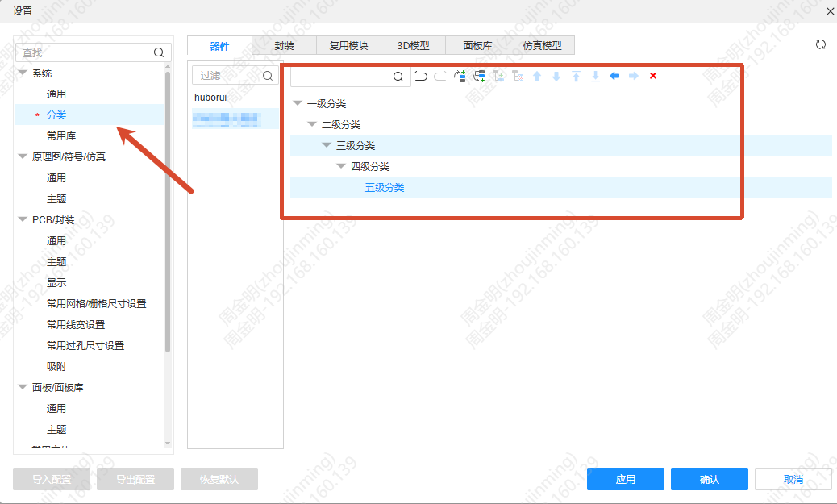Add a sibling category below icon
Screen dimensions: 837x504
(479, 77)
